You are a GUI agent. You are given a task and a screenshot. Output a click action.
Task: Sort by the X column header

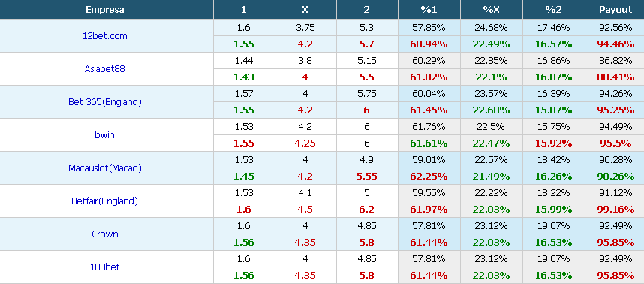305,10
